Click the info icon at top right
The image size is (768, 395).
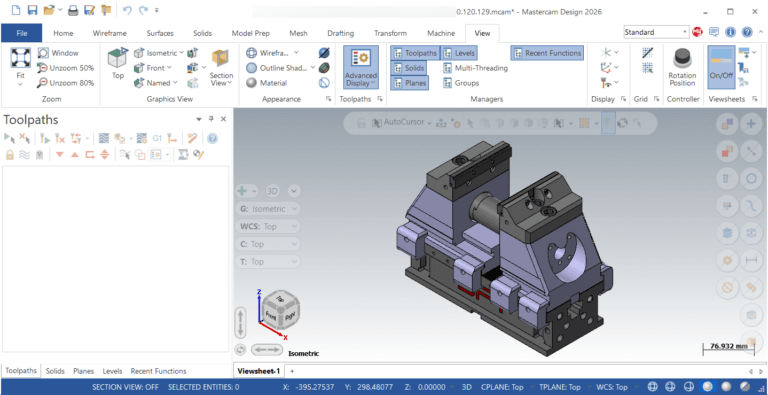coord(730,32)
